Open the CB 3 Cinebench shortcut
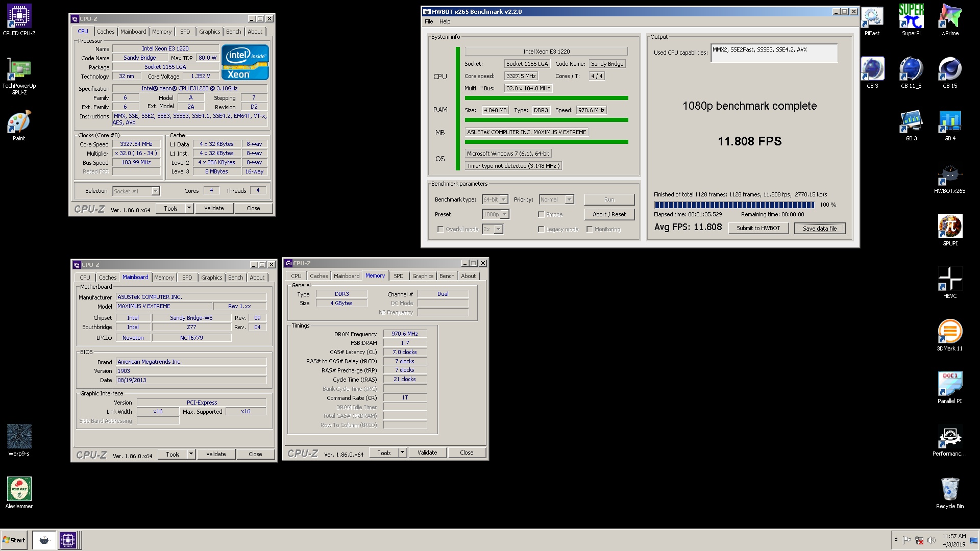980x551 pixels. 872,73
